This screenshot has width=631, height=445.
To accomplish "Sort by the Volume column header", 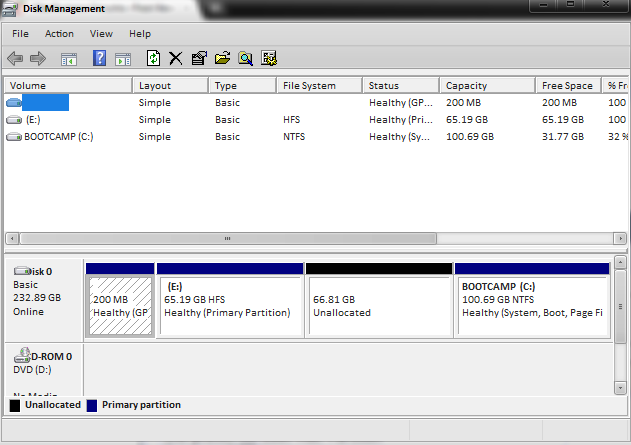I will pos(68,86).
